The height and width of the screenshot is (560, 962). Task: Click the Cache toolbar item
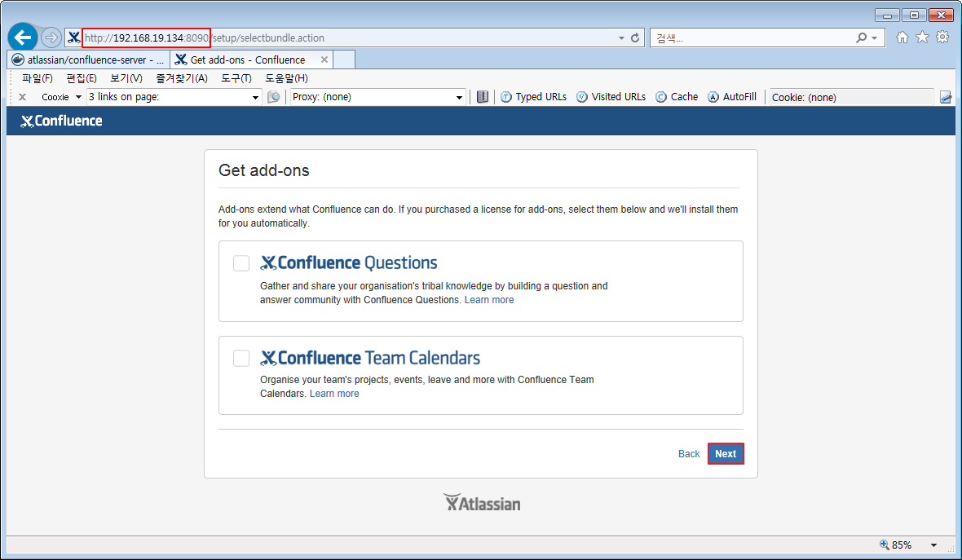[676, 97]
